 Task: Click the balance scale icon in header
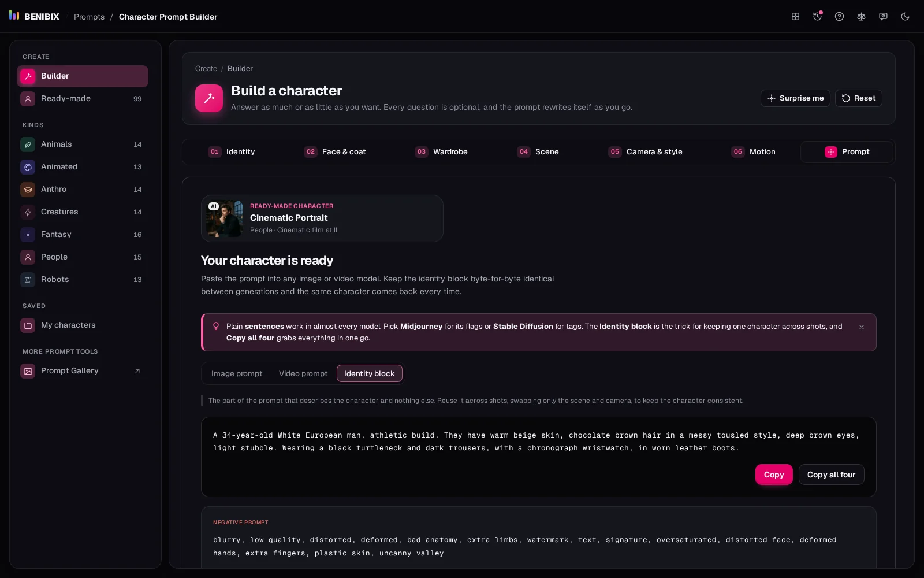[861, 17]
